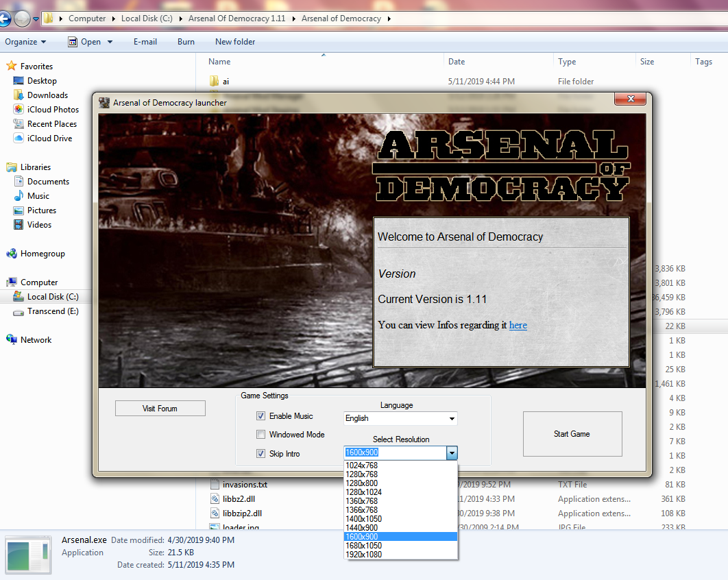Expand the recent locations arrow beside nav buttons
The image size is (728, 580).
[36, 19]
